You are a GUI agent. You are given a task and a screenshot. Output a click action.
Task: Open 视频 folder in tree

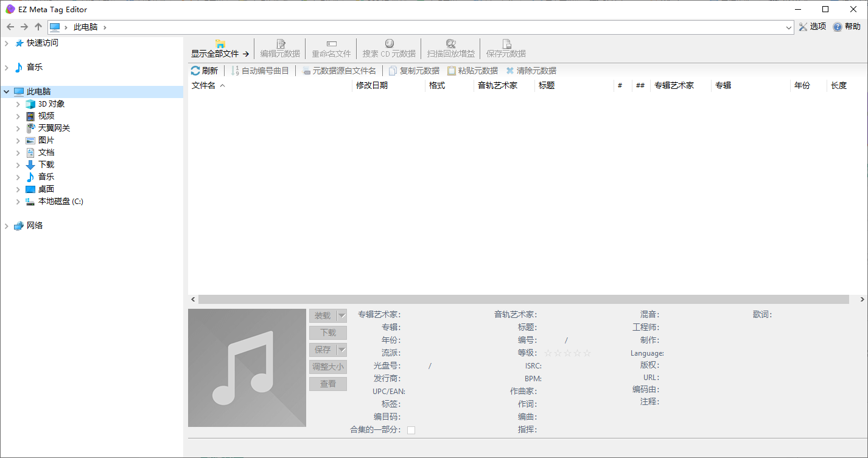pos(46,116)
